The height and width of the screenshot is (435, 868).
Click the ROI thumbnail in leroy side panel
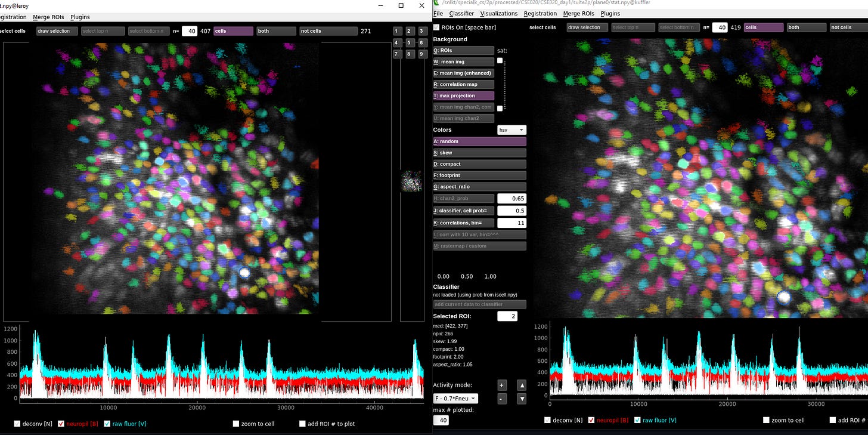pos(411,181)
